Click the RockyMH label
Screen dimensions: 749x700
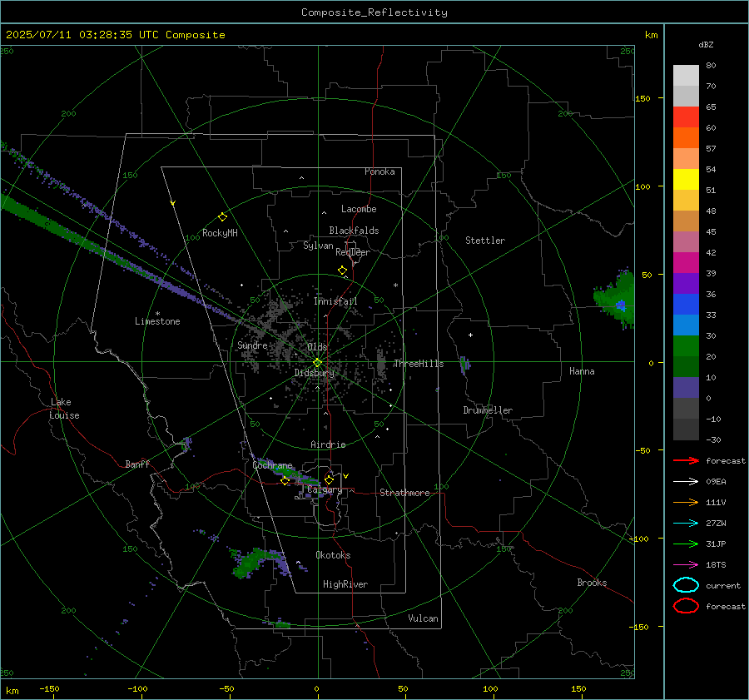220,233
